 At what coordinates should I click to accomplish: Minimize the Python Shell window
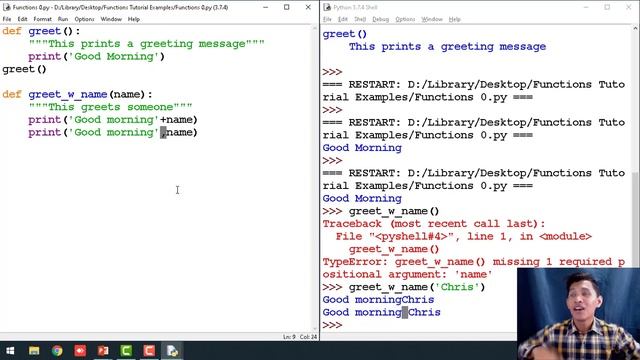[x=586, y=7]
